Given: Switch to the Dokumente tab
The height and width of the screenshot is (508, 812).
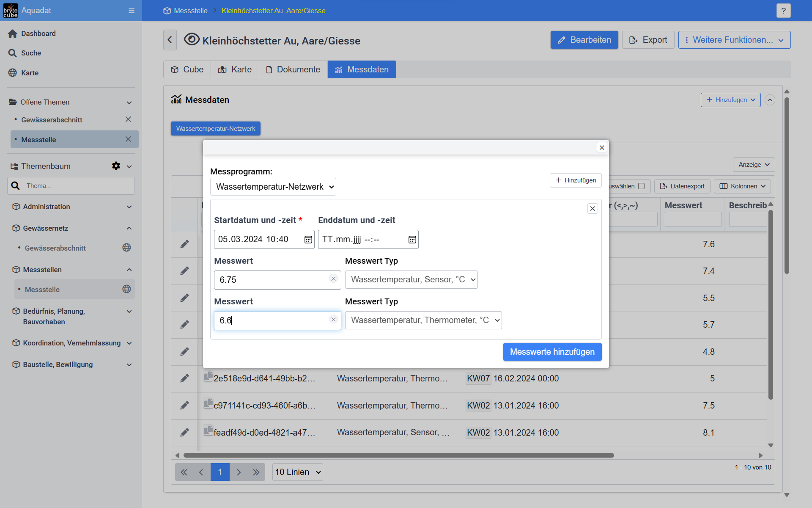Looking at the screenshot, I should (293, 69).
